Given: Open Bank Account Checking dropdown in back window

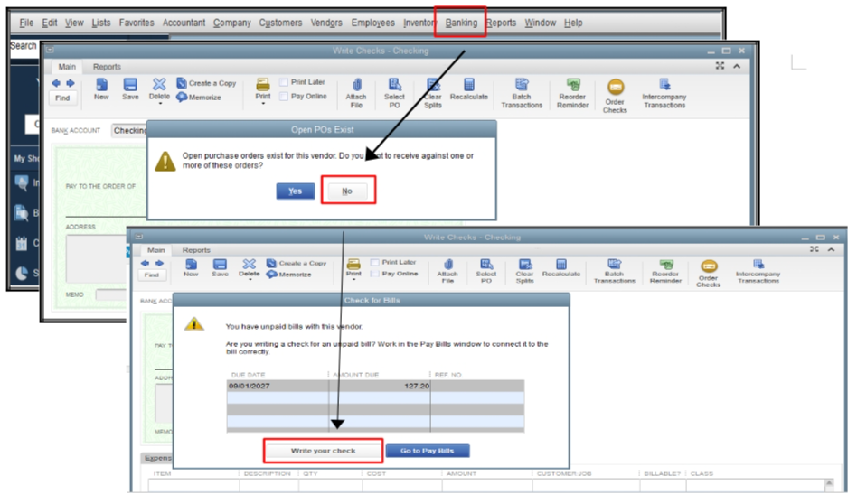Looking at the screenshot, I should (x=129, y=130).
